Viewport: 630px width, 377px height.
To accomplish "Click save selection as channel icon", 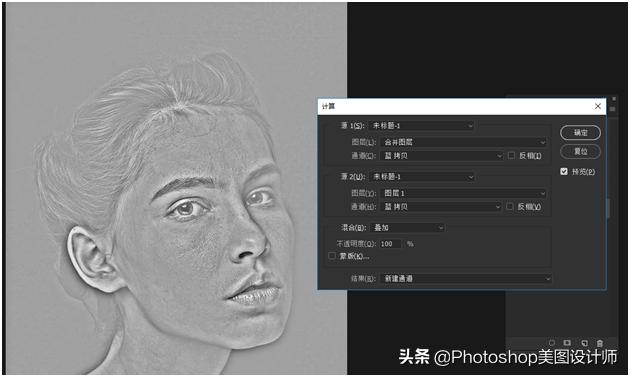I will [x=567, y=343].
